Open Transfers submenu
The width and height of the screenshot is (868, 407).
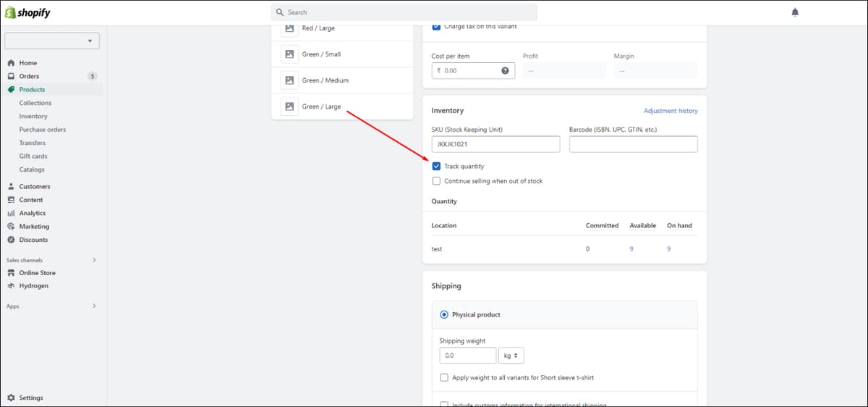coord(32,143)
